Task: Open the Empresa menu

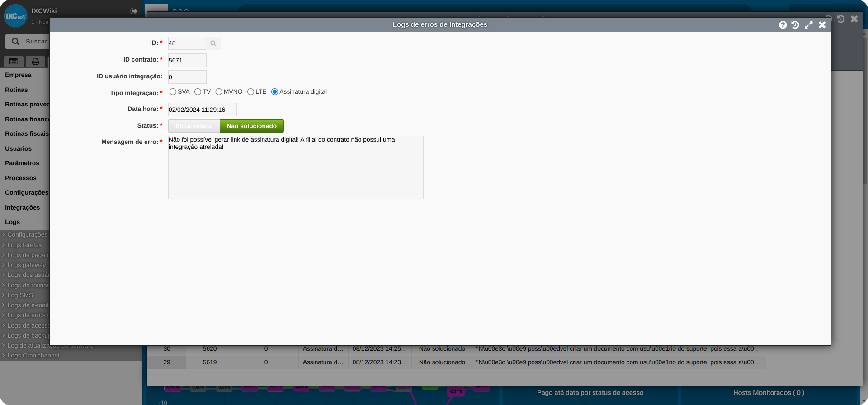Action: [x=18, y=75]
